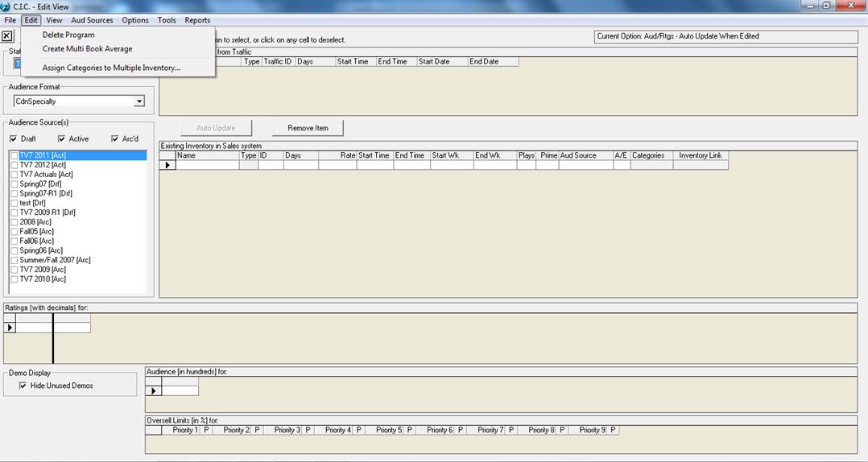Disable Hide Unused Demos checkbox
868x462 pixels.
(23, 386)
